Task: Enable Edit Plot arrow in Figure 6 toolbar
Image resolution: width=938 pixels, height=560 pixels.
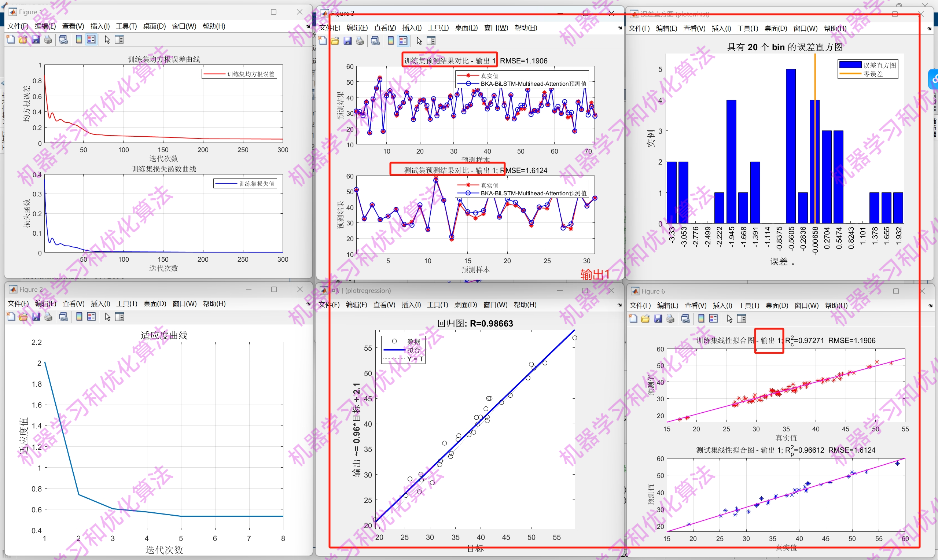Action: (x=730, y=318)
